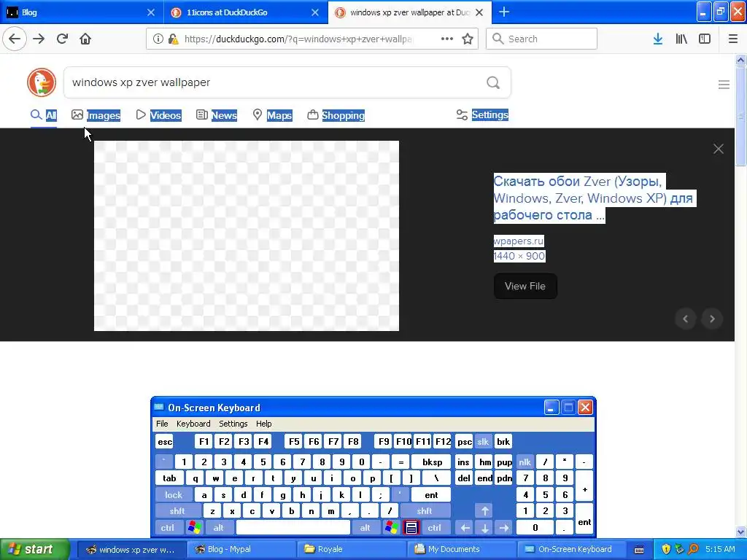Click the magnifier icon in DuckDuckGo search box
Image resolution: width=747 pixels, height=560 pixels.
click(493, 83)
